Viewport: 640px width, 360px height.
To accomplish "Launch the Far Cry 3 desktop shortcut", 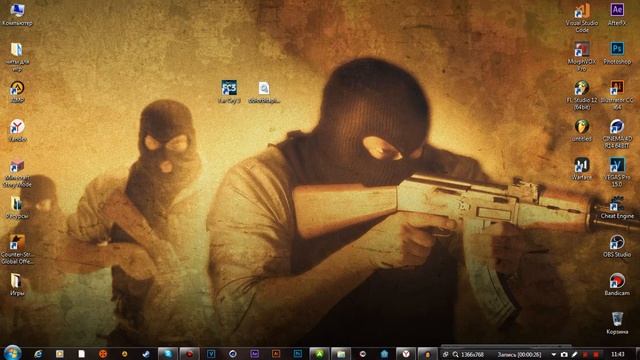I will coord(229,91).
